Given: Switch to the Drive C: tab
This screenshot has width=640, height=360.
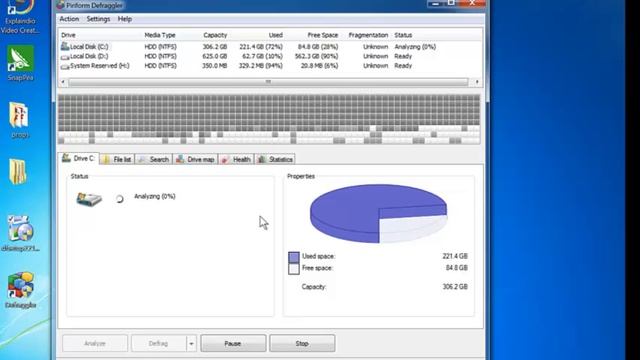Looking at the screenshot, I should coord(79,158).
